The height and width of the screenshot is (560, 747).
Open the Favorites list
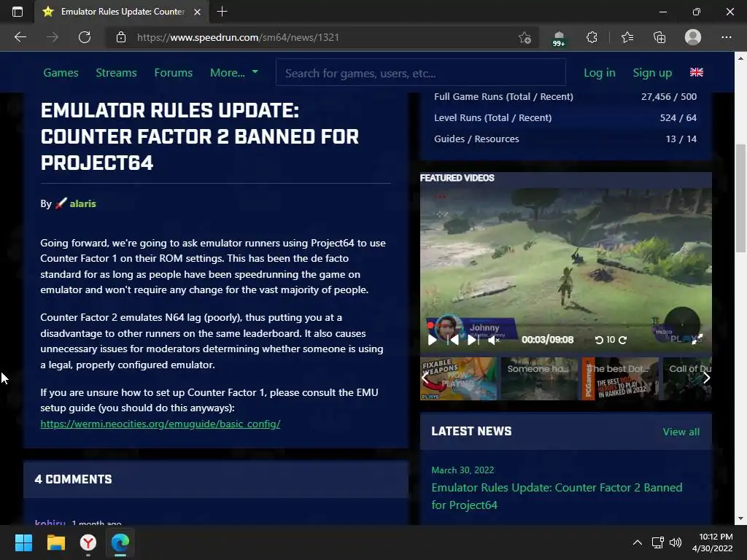pos(627,37)
